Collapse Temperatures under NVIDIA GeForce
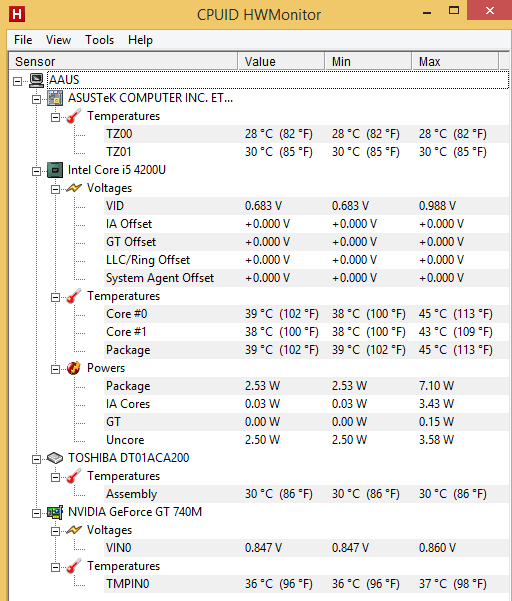This screenshot has width=512, height=601. point(56,567)
